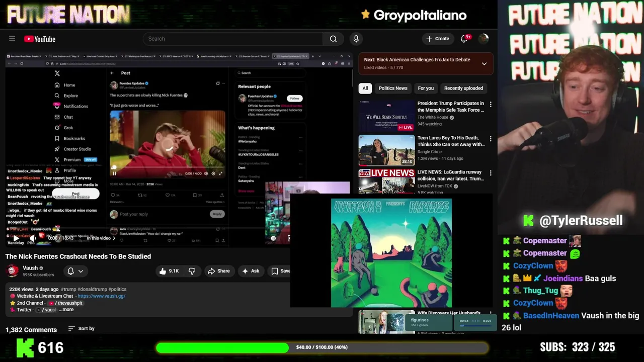
Task: Click X Home in embedded video sidebar
Action: pyautogui.click(x=65, y=85)
